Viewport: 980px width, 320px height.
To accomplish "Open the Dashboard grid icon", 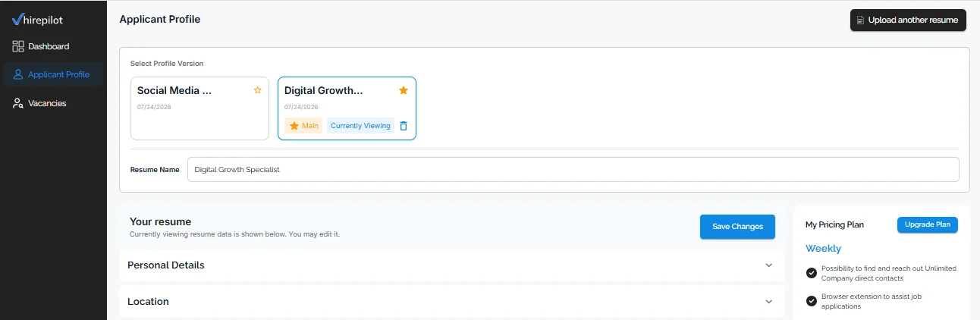I will point(18,46).
